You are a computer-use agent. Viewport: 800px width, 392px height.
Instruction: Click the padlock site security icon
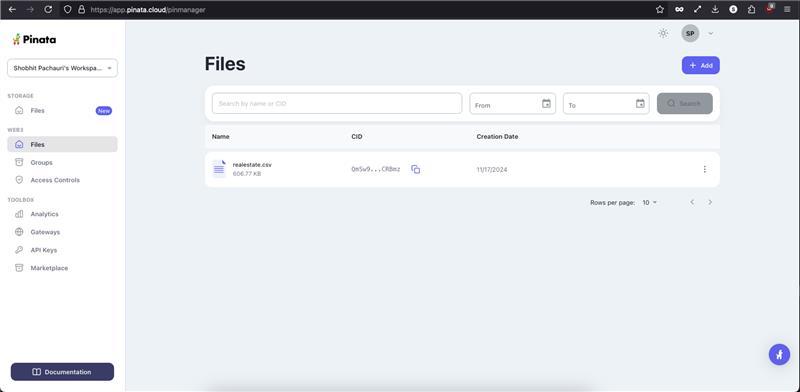point(81,9)
